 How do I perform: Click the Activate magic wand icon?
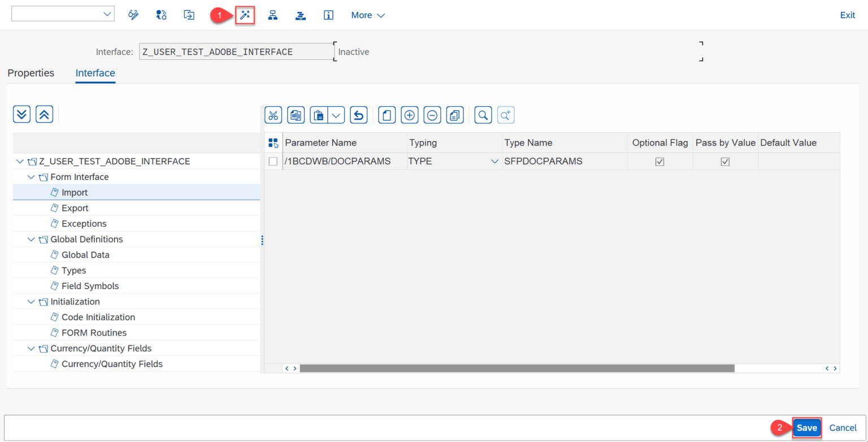pos(245,15)
